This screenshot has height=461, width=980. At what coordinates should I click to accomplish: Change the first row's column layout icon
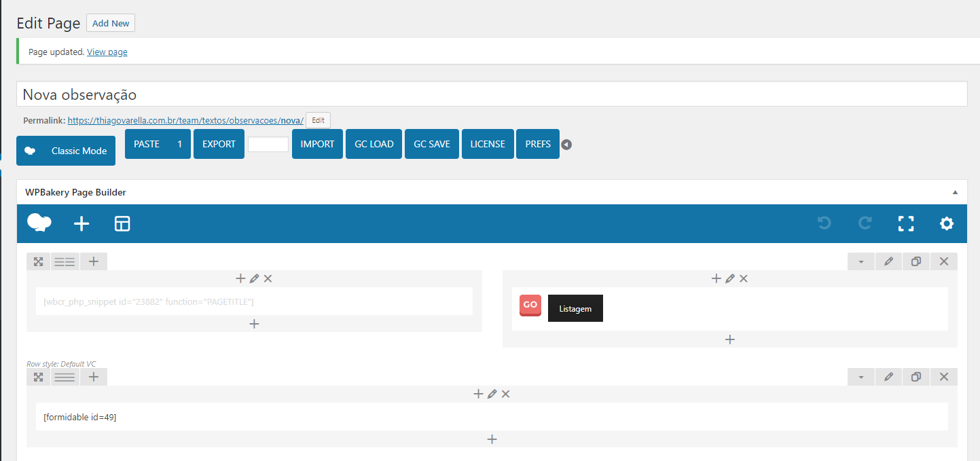click(65, 261)
